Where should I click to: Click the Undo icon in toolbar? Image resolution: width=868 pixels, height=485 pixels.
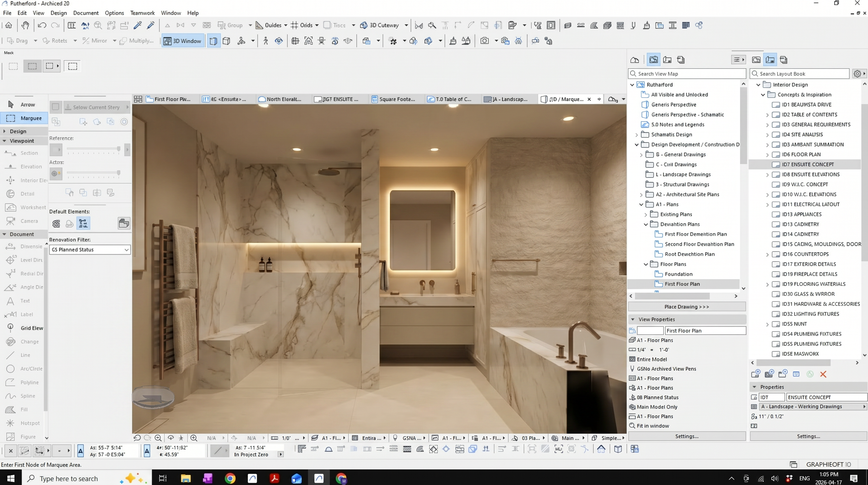[42, 25]
